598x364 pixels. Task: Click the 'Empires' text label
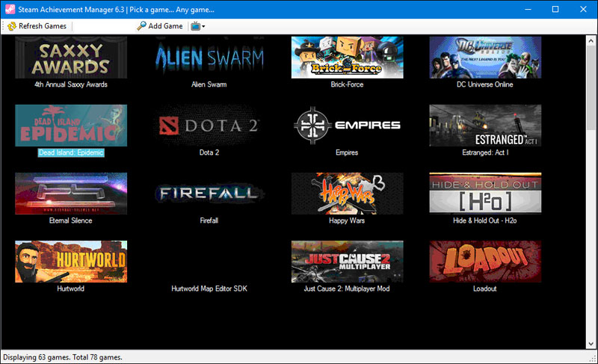pyautogui.click(x=347, y=152)
